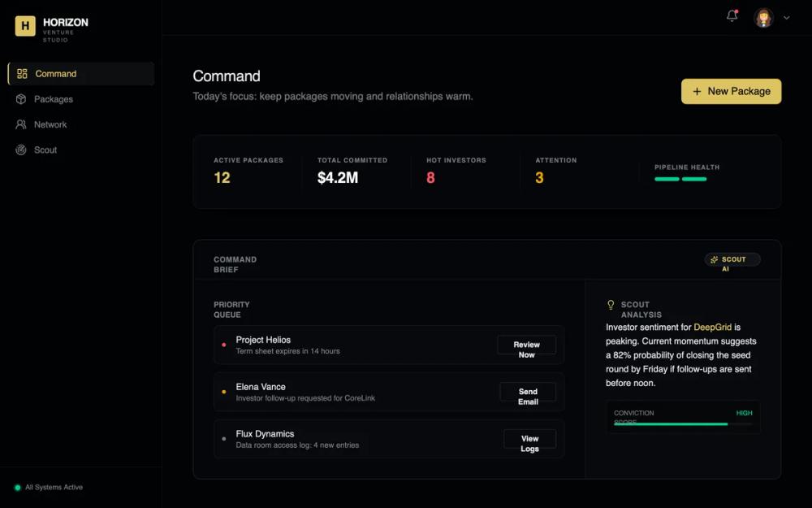Open the Scout section from sidebar
This screenshot has height=508, width=812.
point(45,150)
